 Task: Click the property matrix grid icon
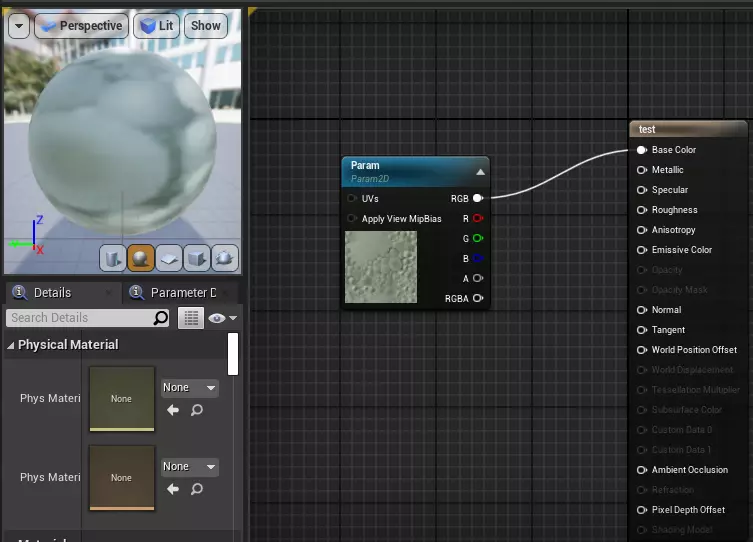(190, 318)
